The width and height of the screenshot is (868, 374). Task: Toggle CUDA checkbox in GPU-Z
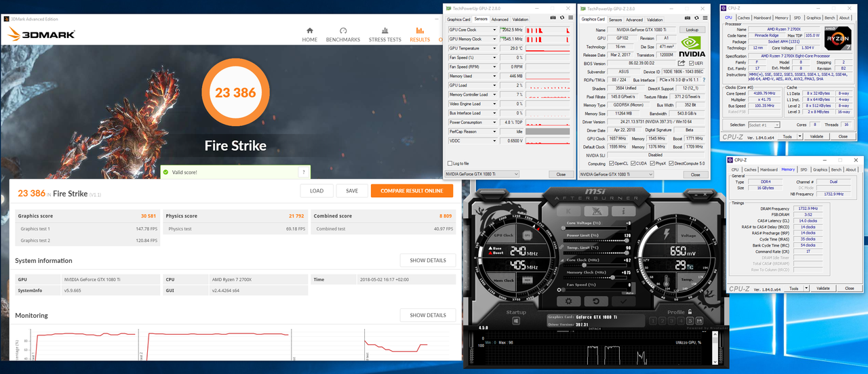click(633, 163)
